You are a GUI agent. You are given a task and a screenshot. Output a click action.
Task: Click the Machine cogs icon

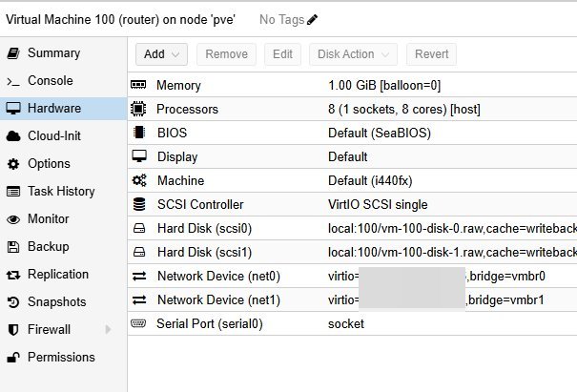139,181
